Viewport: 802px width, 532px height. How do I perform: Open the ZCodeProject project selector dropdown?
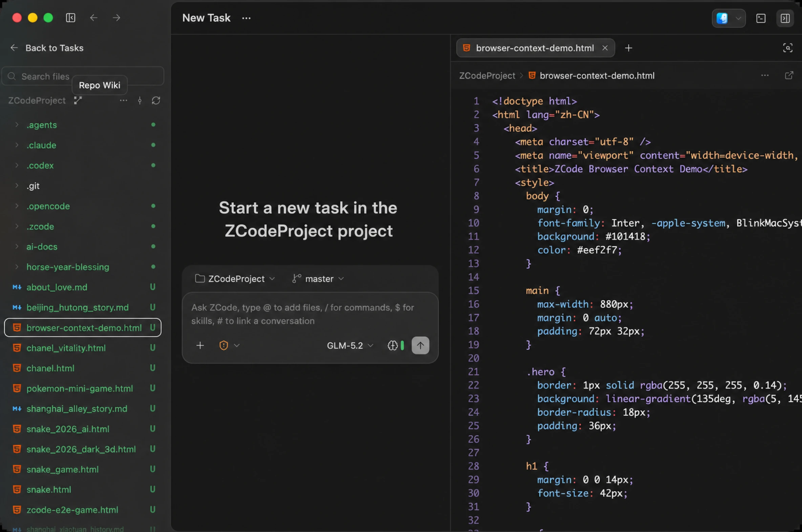[235, 279]
